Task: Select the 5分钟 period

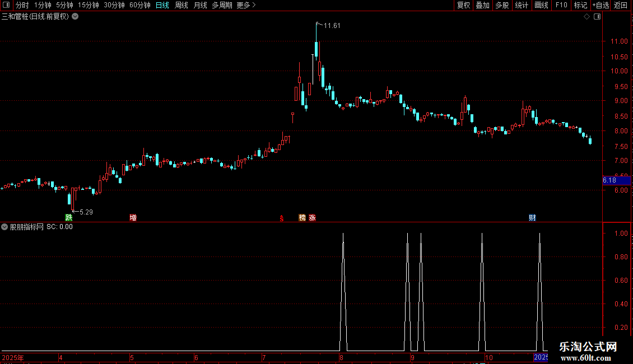Action: 64,5
